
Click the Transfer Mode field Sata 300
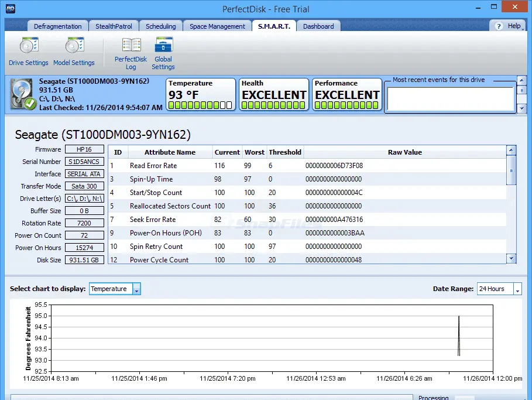pos(84,186)
